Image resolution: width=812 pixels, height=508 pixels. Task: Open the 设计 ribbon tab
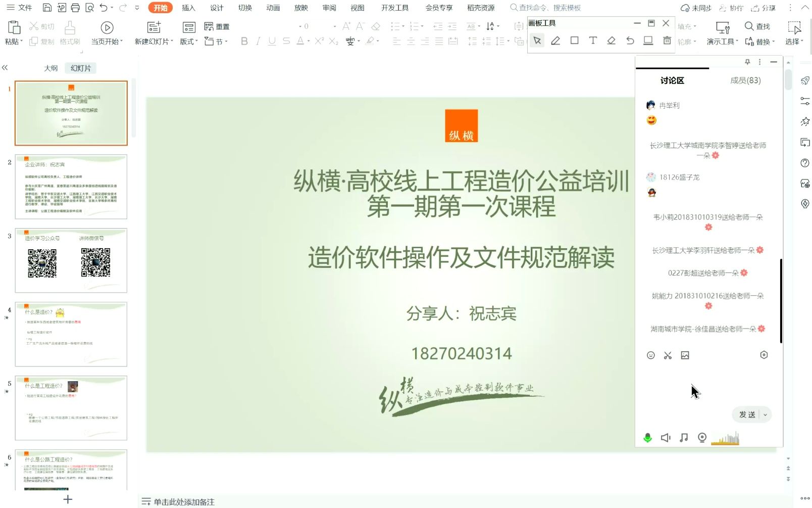[x=217, y=8]
